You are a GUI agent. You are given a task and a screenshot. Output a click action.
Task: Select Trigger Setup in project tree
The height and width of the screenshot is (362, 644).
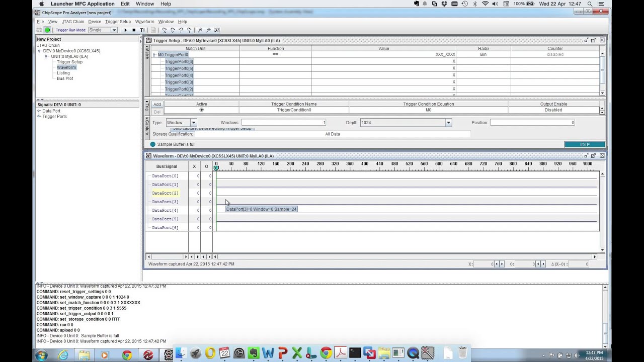click(x=69, y=62)
